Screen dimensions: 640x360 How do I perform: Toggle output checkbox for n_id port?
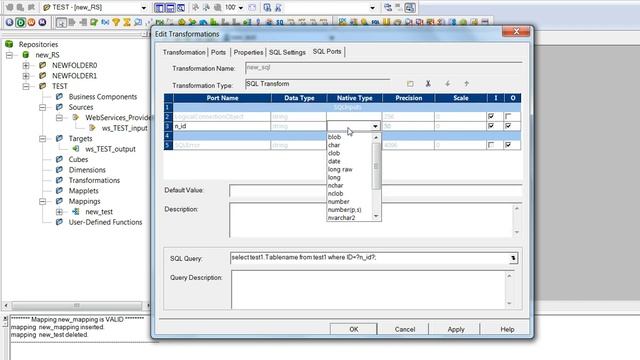coord(508,126)
